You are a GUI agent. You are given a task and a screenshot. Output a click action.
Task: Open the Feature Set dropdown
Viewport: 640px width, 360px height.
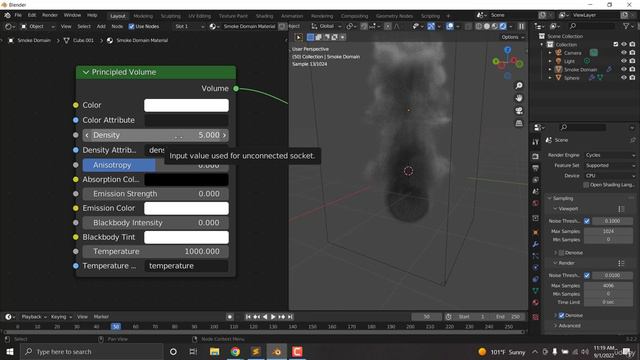(610, 165)
